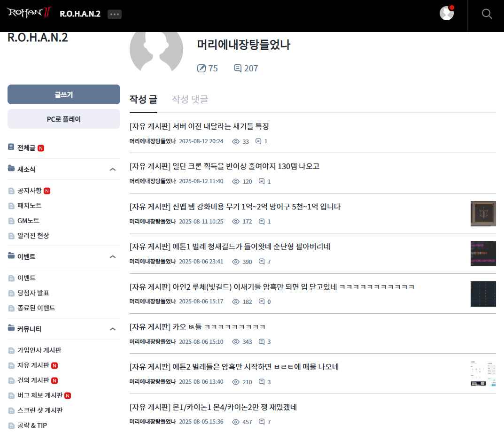Open thumbnail of 에톤2 벌레들 post
Screen dimensions: 504x433
483,374
